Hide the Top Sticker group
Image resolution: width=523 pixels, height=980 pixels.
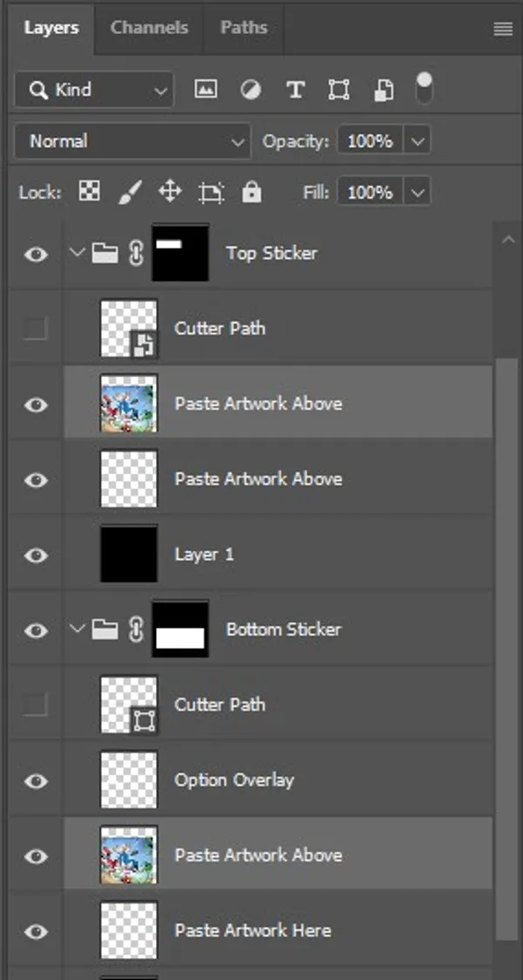pos(36,255)
